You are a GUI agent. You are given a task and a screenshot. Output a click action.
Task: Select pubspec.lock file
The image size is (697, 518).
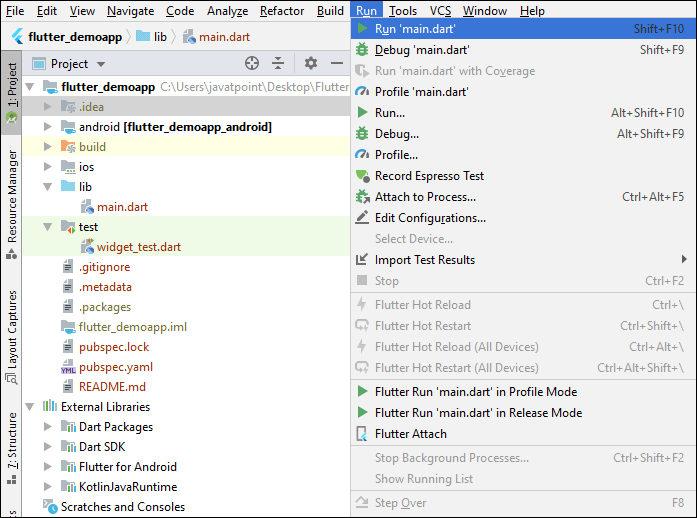coord(114,347)
